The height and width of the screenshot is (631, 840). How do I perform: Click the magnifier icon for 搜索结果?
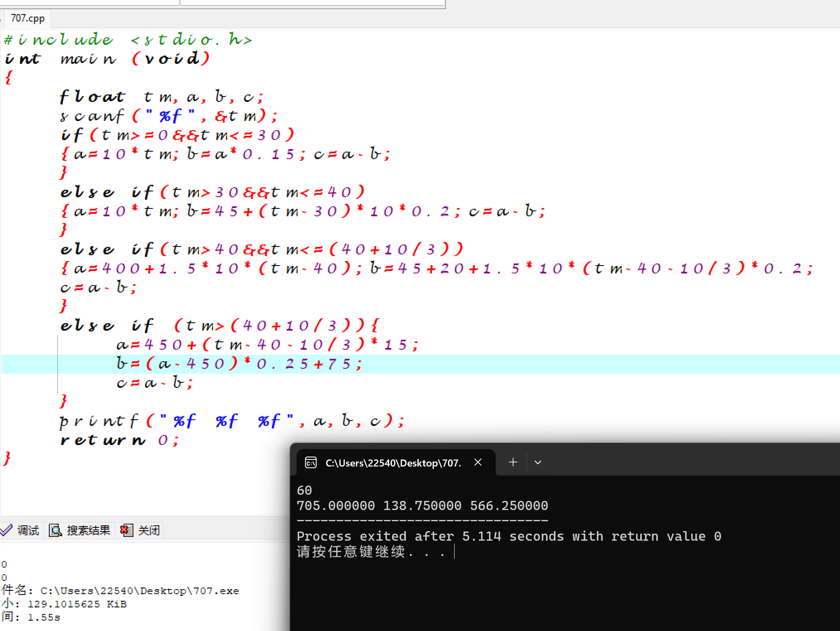(x=55, y=530)
